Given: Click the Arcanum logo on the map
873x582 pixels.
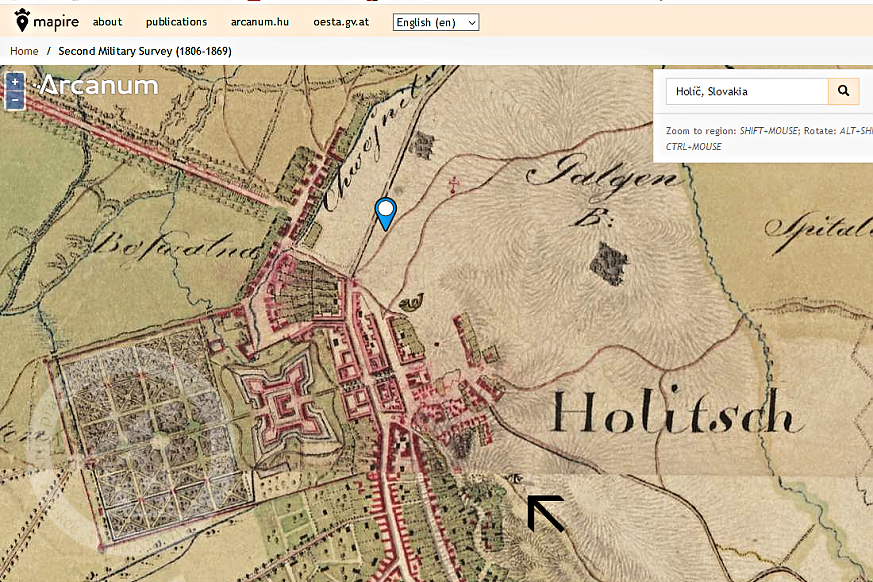Looking at the screenshot, I should [98, 86].
